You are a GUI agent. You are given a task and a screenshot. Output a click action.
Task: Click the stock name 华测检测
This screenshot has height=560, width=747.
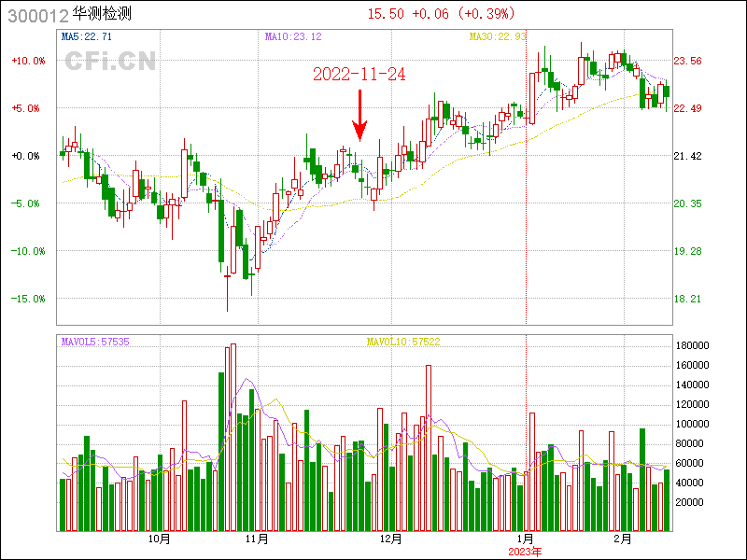[x=102, y=13]
